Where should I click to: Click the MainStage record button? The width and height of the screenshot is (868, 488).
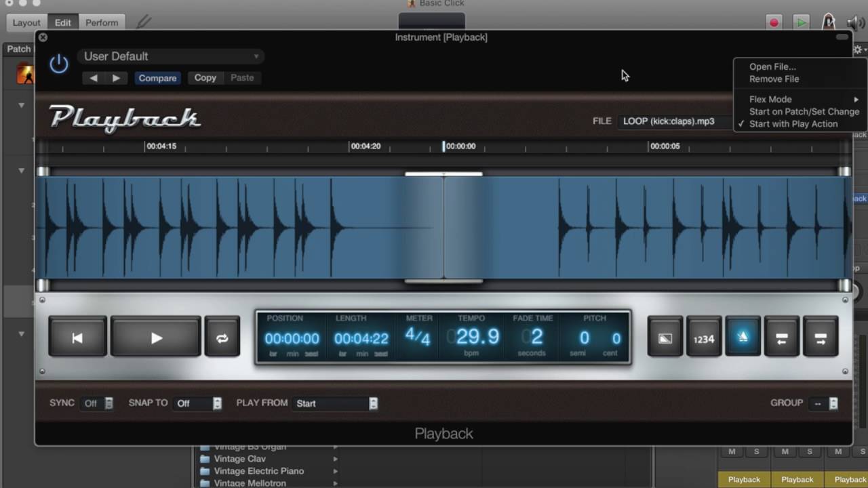(774, 22)
